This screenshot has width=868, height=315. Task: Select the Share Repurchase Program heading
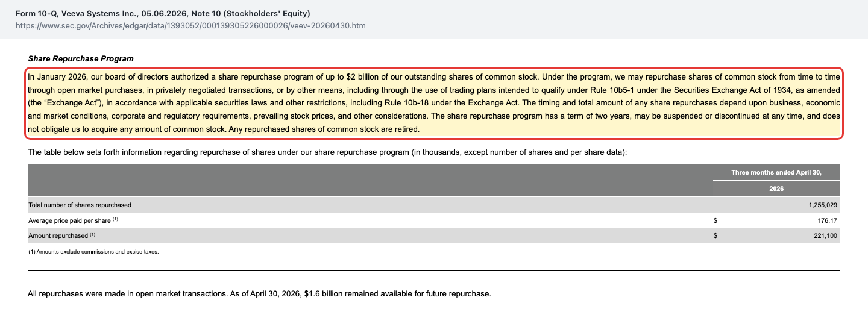(81, 59)
